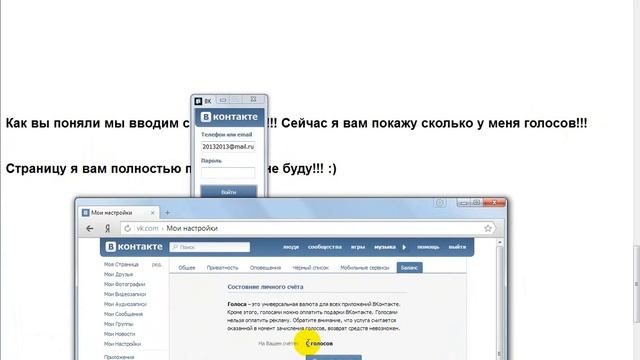Open the 'Чёрный список' tab
Viewport: 640px width, 360px height.
(311, 268)
